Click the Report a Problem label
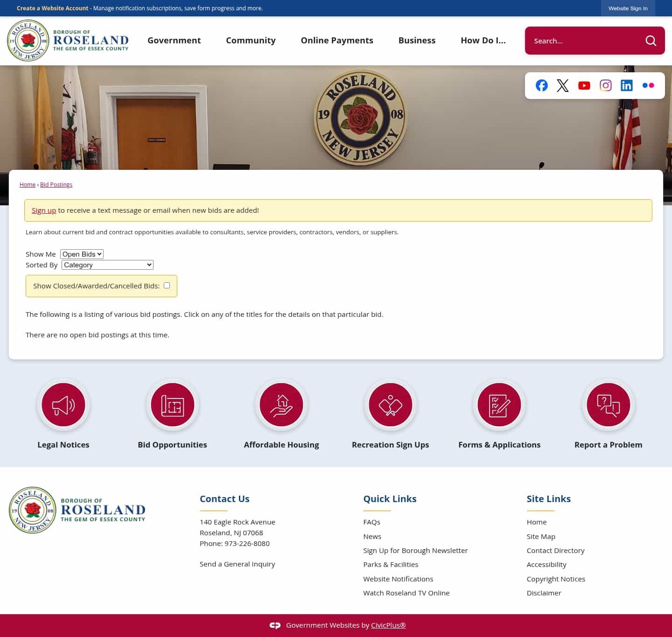The width and height of the screenshot is (672, 637). (609, 445)
